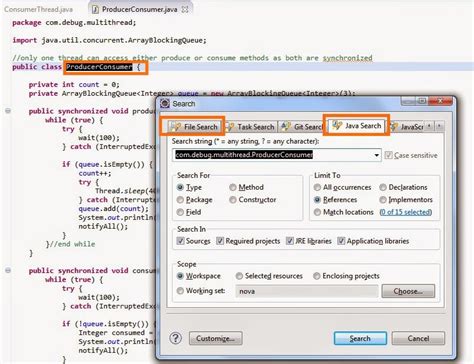The height and width of the screenshot is (364, 474).
Task: Click the Java file icon on ProducerConsumer tab
Action: tap(95, 9)
